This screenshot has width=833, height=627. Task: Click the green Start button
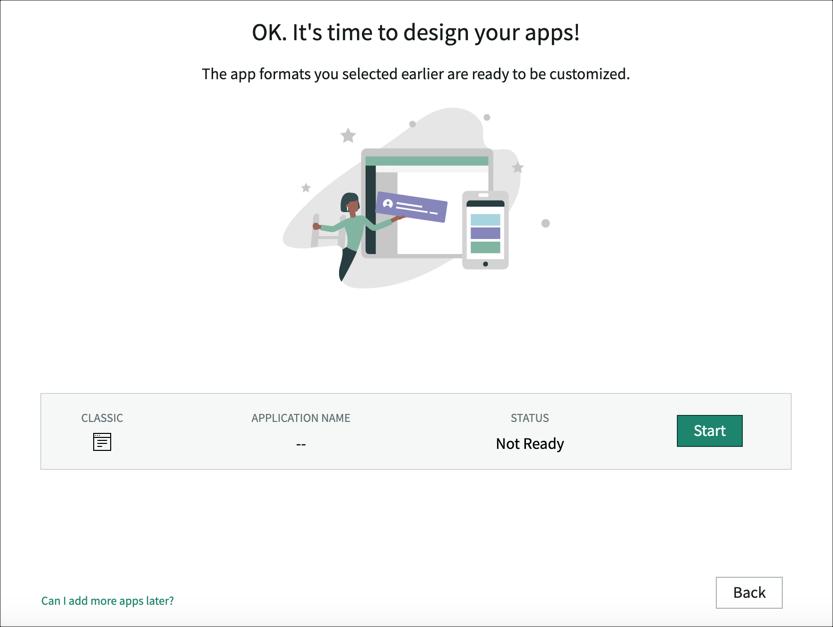pyautogui.click(x=709, y=430)
